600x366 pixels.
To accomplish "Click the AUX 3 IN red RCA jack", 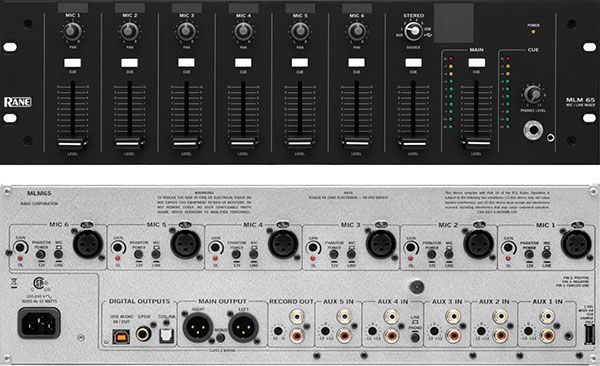I will pyautogui.click(x=453, y=336).
